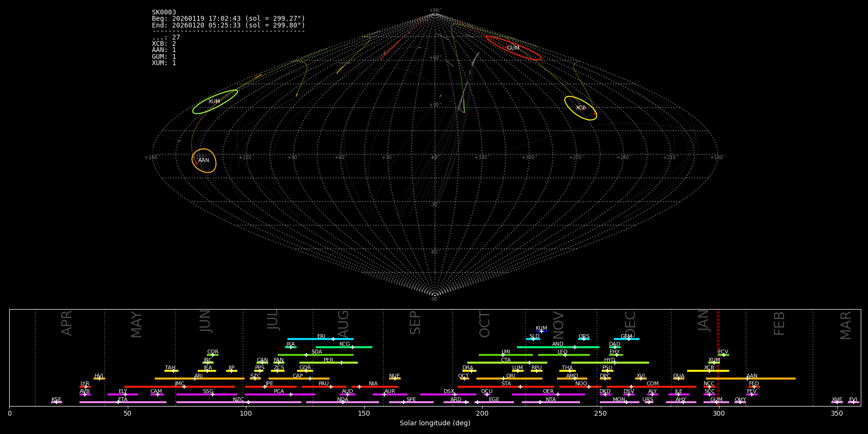Select the QUA shower marker in the timeline
The image size is (868, 434).
[x=678, y=379]
